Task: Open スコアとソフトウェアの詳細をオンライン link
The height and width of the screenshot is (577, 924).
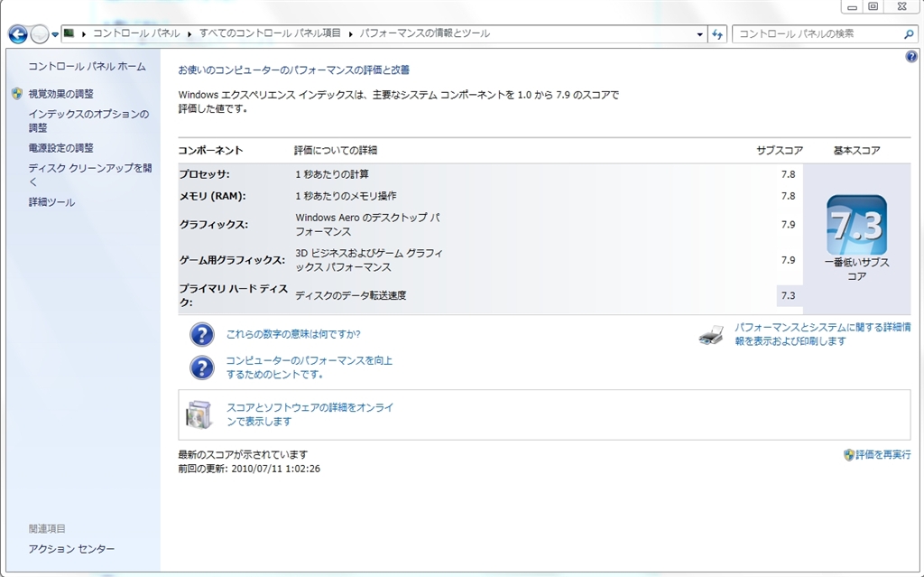Action: point(310,414)
